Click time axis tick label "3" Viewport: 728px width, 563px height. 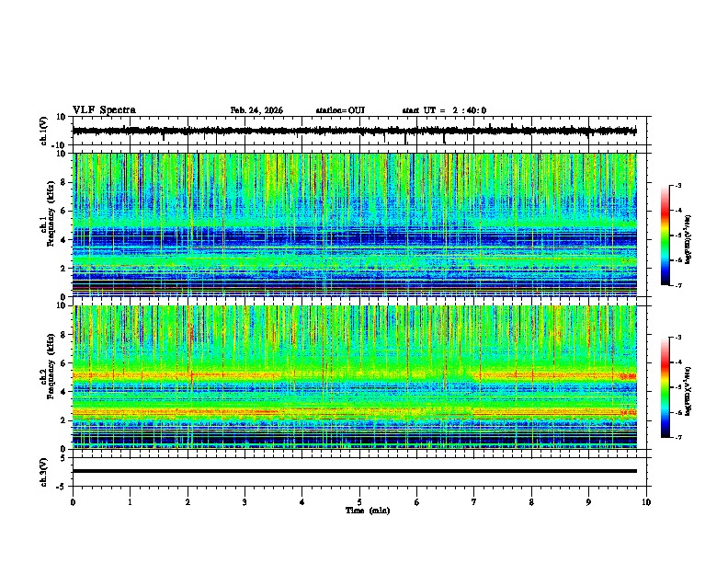pyautogui.click(x=245, y=502)
